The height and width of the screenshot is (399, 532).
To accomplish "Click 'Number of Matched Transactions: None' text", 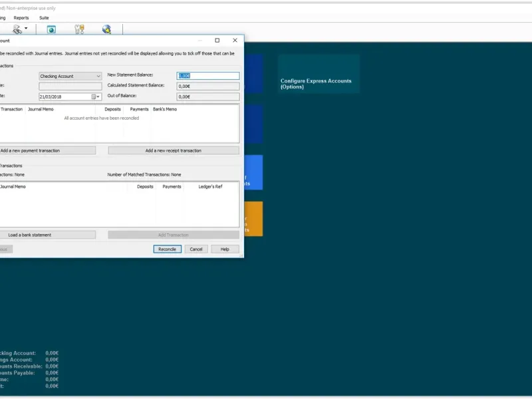I will [144, 175].
